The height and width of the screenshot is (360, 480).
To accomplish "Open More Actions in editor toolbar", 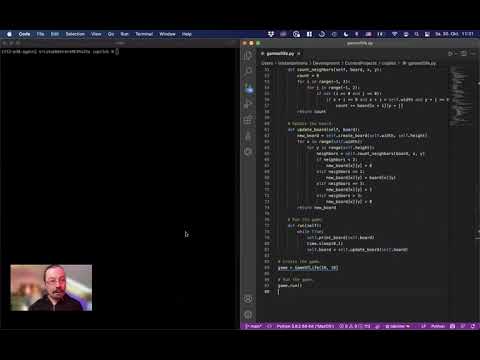I will pos(473,53).
